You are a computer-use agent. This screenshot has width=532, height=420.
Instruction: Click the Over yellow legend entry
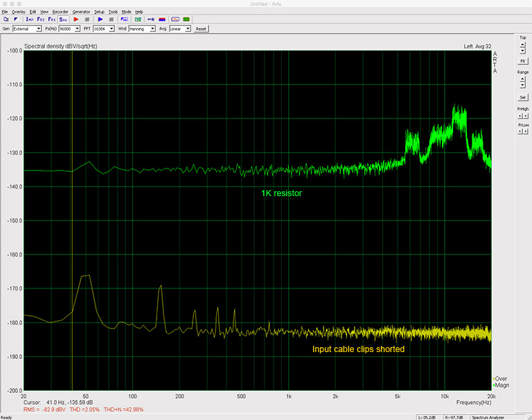pos(500,378)
